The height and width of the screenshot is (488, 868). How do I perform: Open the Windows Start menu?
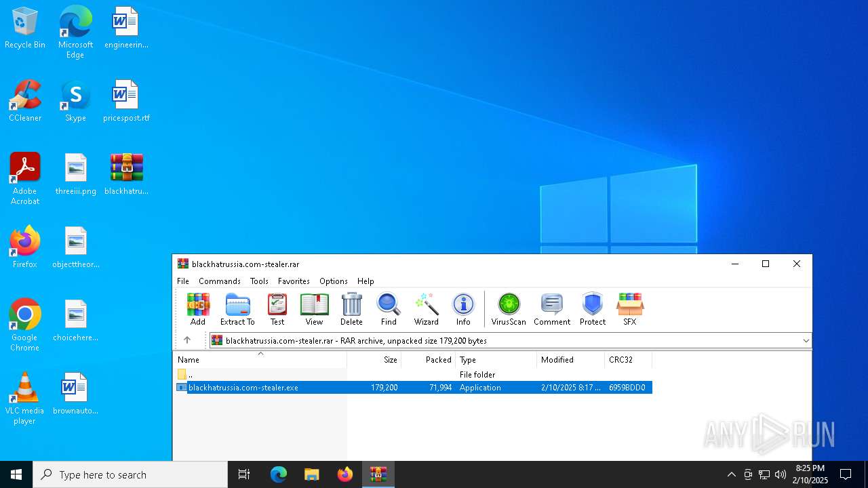[16, 474]
